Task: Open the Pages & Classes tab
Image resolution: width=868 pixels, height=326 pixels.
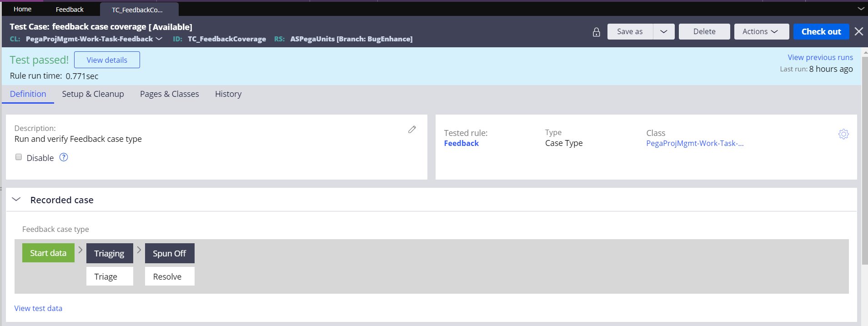Action: (170, 94)
